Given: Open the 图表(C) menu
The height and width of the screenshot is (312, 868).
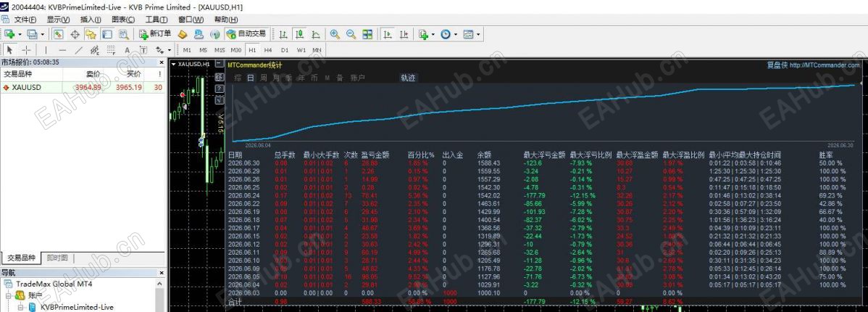Looking at the screenshot, I should point(123,20).
